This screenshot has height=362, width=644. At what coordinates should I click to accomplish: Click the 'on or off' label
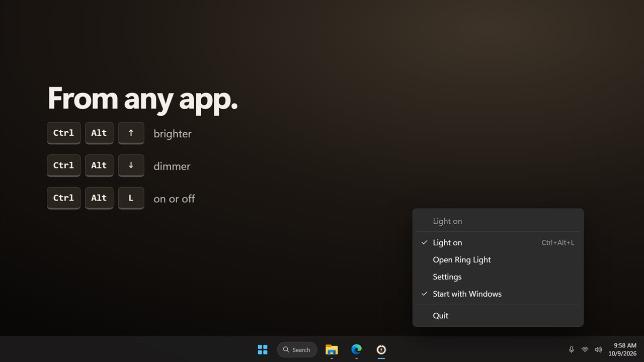point(174,199)
